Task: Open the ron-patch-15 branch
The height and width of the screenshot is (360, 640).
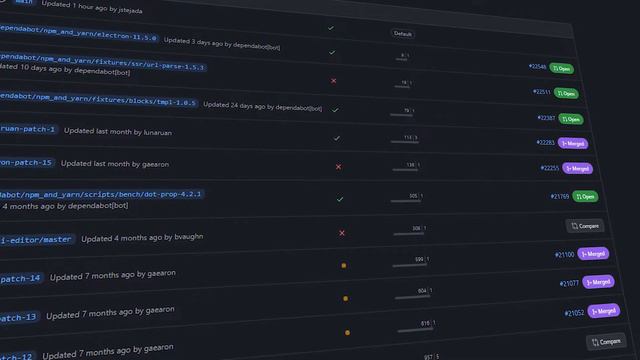Action: point(27,162)
